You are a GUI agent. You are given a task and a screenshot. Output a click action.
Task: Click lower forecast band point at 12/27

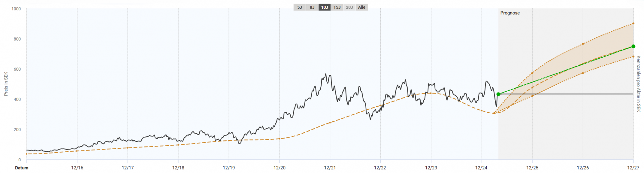point(633,57)
